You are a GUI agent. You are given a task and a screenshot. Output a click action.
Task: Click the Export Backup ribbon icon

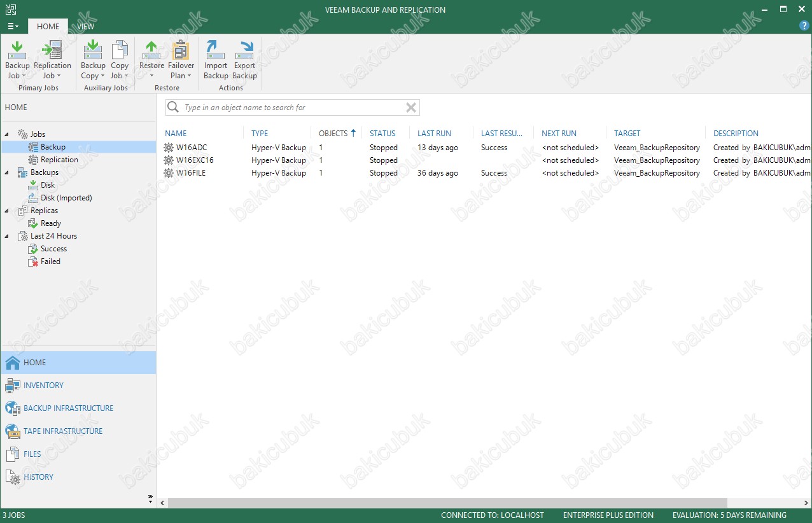pos(244,49)
